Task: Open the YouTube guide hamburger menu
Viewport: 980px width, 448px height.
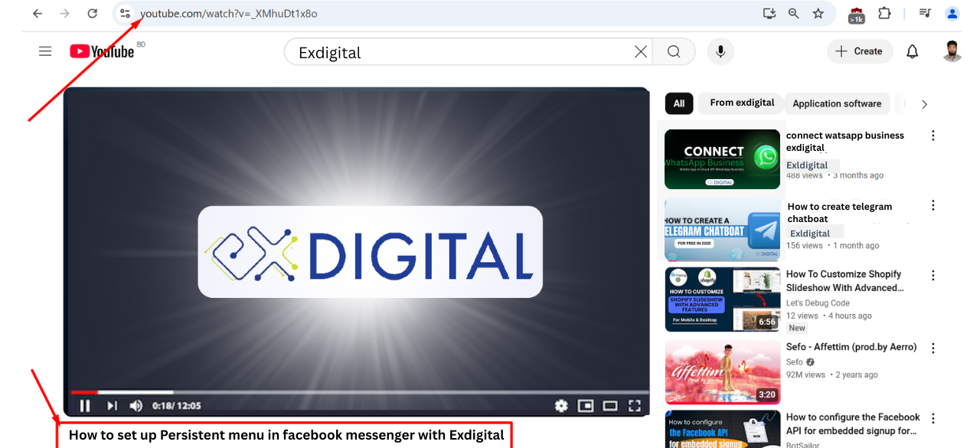Action: (45, 51)
